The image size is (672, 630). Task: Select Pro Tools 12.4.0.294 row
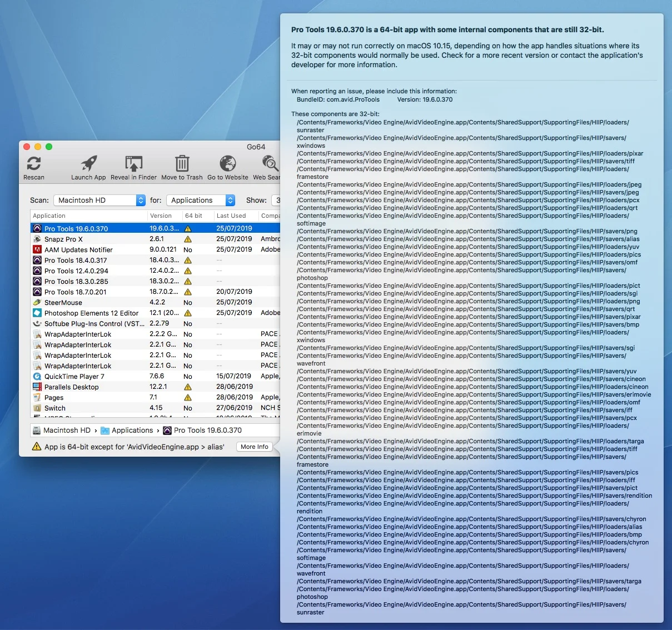[x=155, y=271]
